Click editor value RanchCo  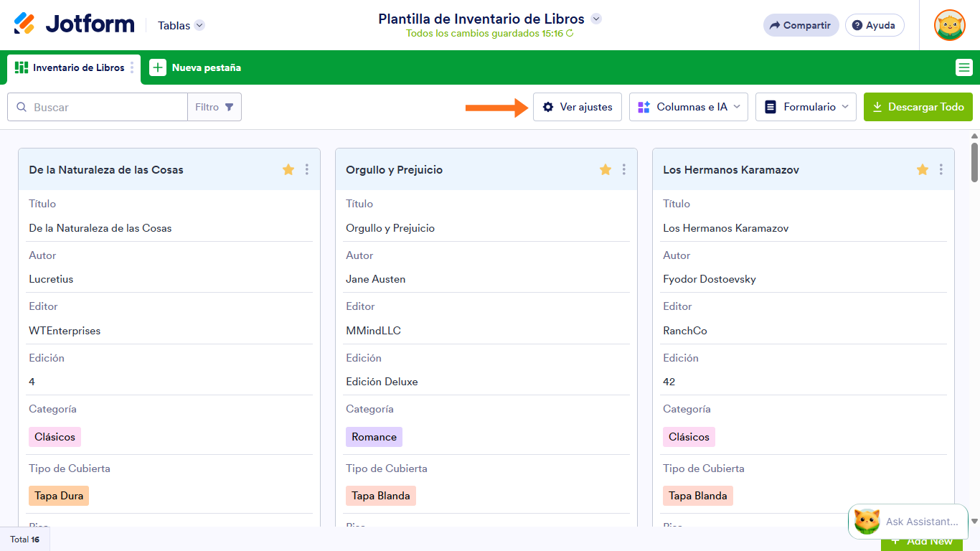click(685, 331)
